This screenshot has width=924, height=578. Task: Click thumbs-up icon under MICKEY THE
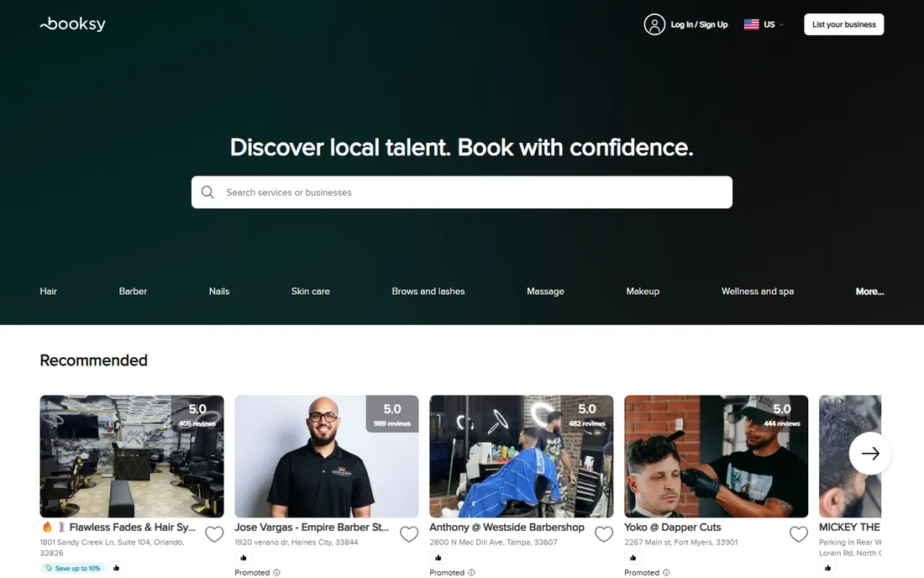(827, 568)
